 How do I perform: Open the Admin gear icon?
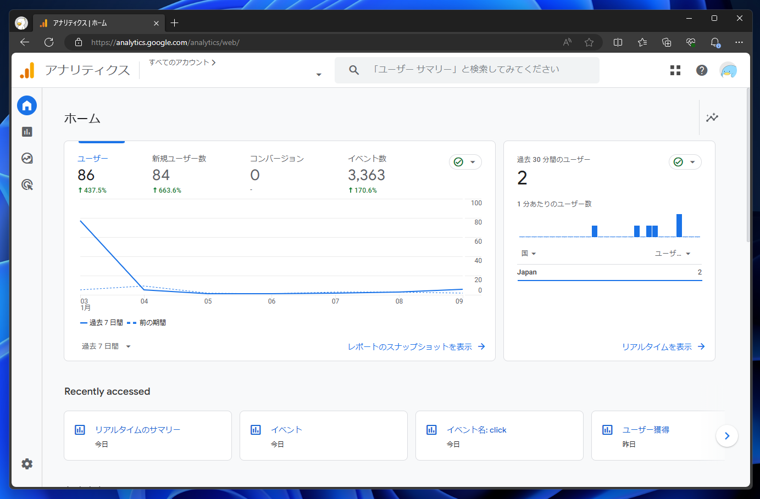(27, 464)
